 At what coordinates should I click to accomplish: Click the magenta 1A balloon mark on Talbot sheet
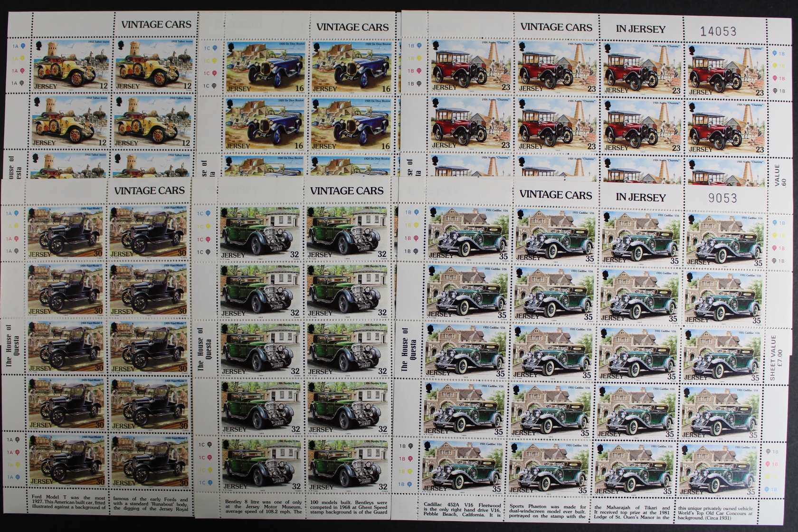(22, 71)
